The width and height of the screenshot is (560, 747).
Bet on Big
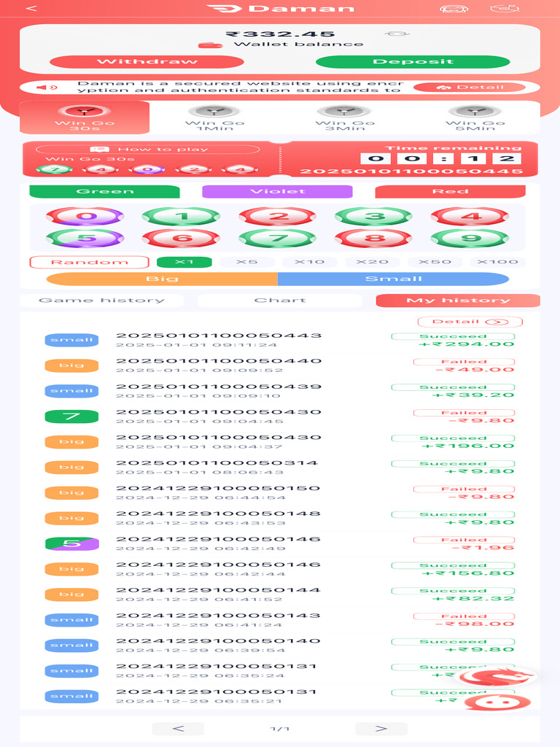click(162, 279)
